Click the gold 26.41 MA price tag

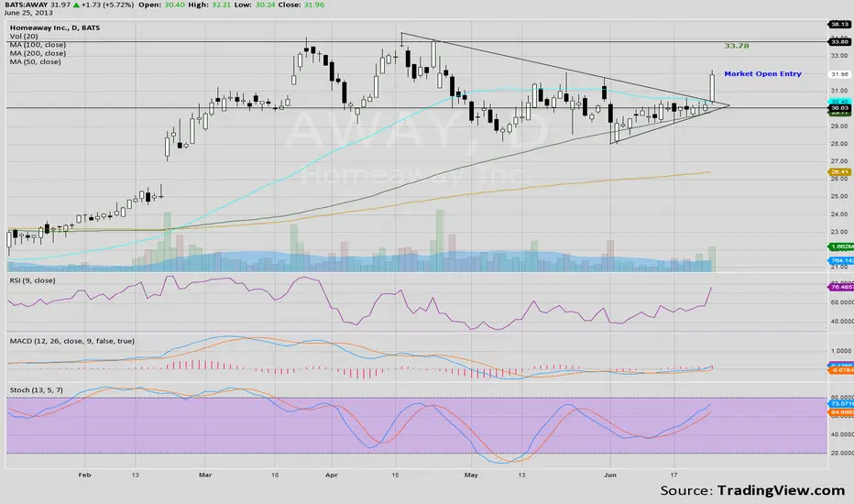click(x=839, y=171)
